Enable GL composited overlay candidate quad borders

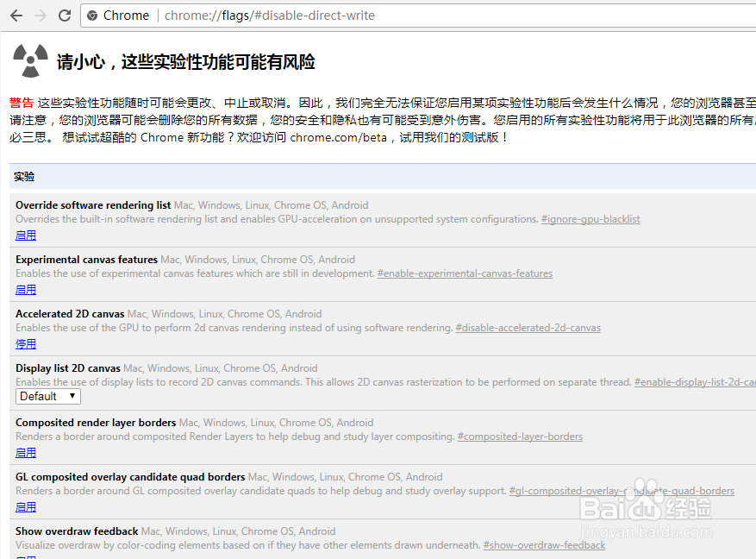tap(26, 507)
